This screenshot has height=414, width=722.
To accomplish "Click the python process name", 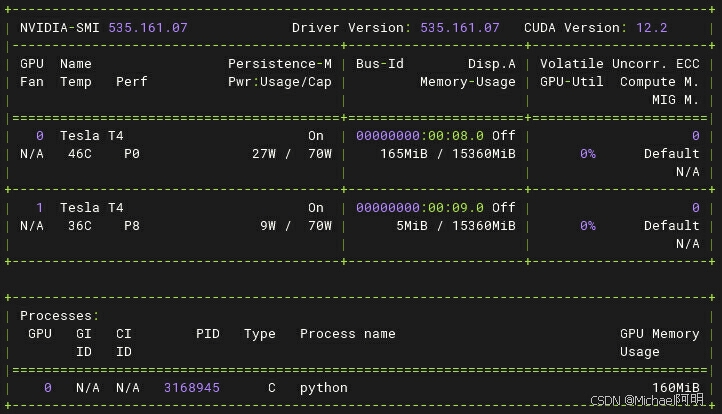I will pos(324,388).
